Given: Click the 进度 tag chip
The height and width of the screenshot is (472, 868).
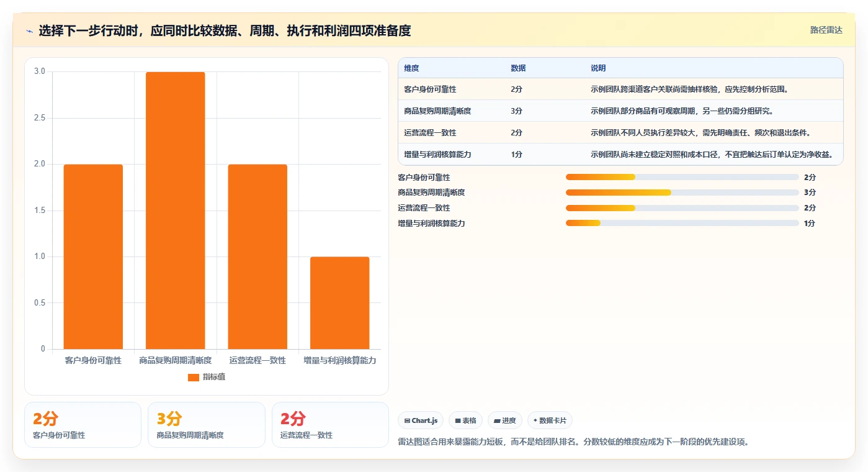Looking at the screenshot, I should point(505,420).
